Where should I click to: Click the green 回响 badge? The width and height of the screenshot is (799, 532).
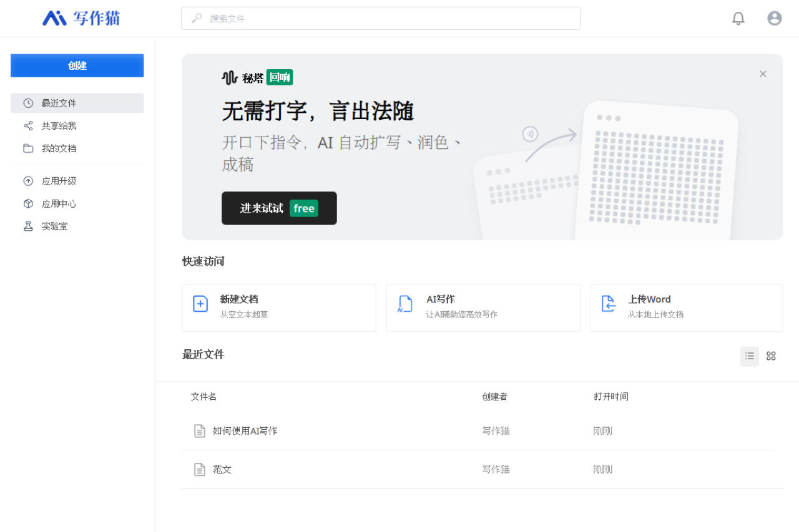click(280, 77)
